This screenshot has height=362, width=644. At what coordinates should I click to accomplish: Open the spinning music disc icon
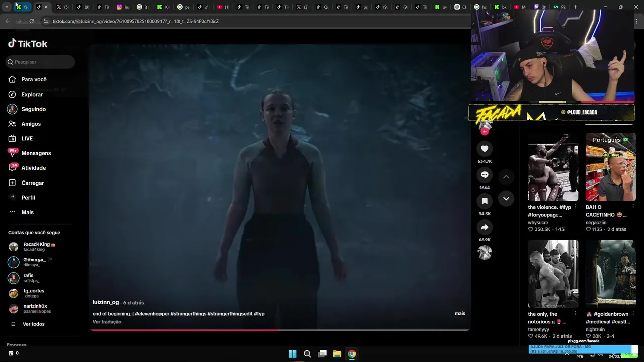pos(485,253)
